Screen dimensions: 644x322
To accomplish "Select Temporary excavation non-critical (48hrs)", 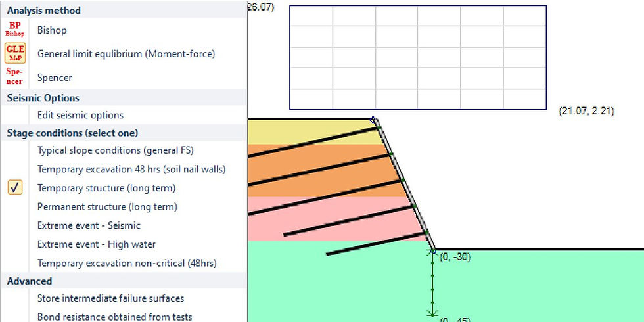I will [127, 263].
